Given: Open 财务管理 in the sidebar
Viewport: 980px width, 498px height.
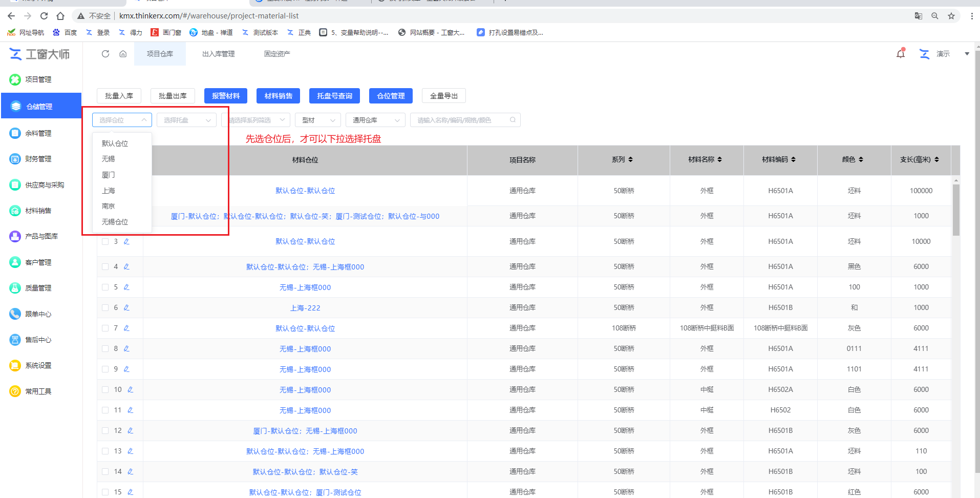Looking at the screenshot, I should pos(38,159).
